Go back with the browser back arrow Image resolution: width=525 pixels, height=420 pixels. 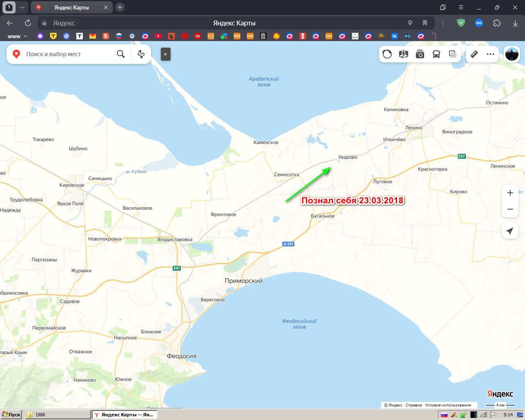[10, 23]
